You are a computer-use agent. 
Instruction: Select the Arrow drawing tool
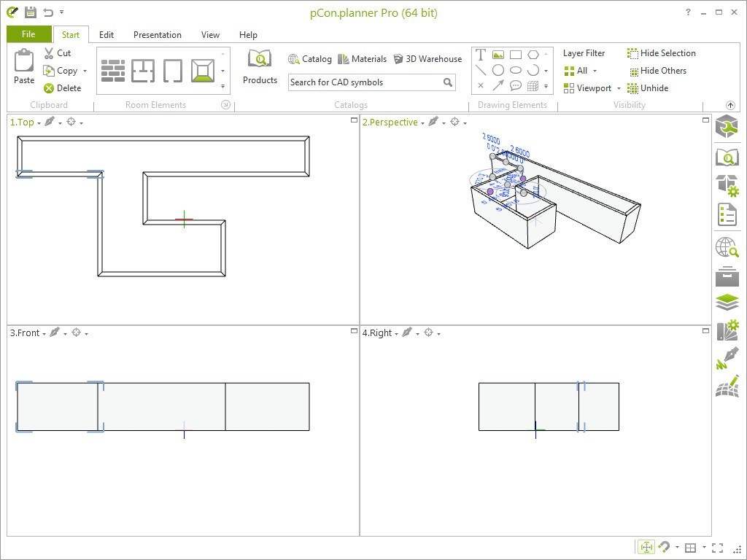point(498,86)
